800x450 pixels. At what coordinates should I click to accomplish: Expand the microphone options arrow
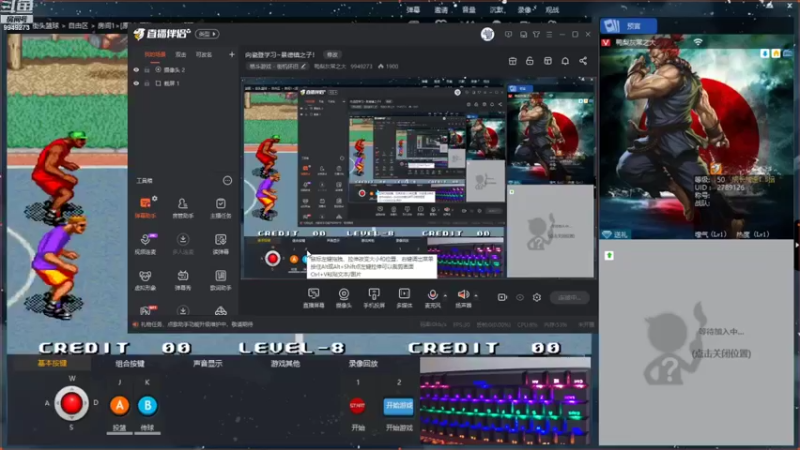coord(445,295)
